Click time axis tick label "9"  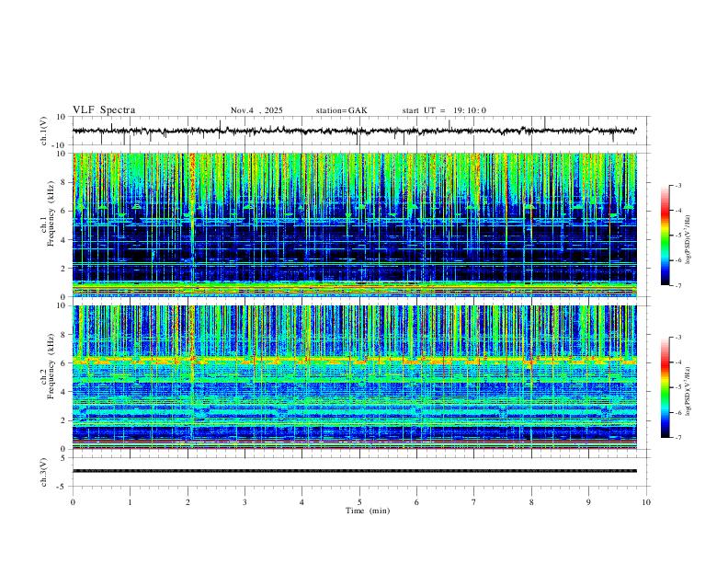point(588,502)
